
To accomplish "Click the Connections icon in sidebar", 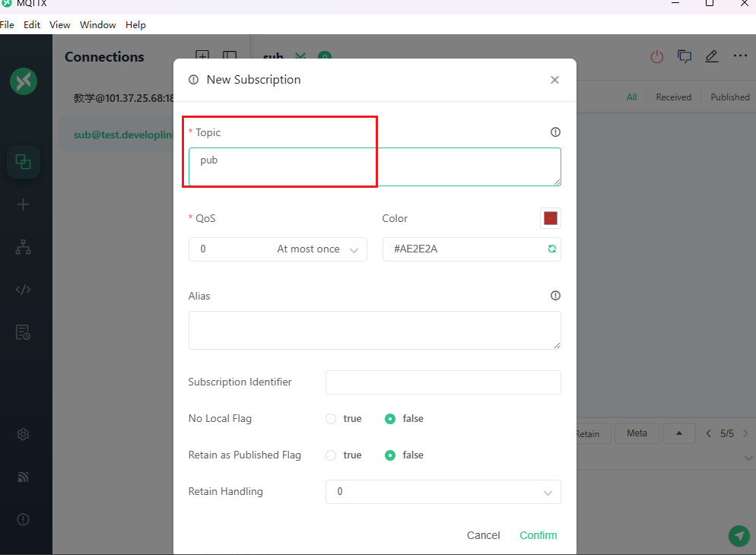I will coord(24,162).
